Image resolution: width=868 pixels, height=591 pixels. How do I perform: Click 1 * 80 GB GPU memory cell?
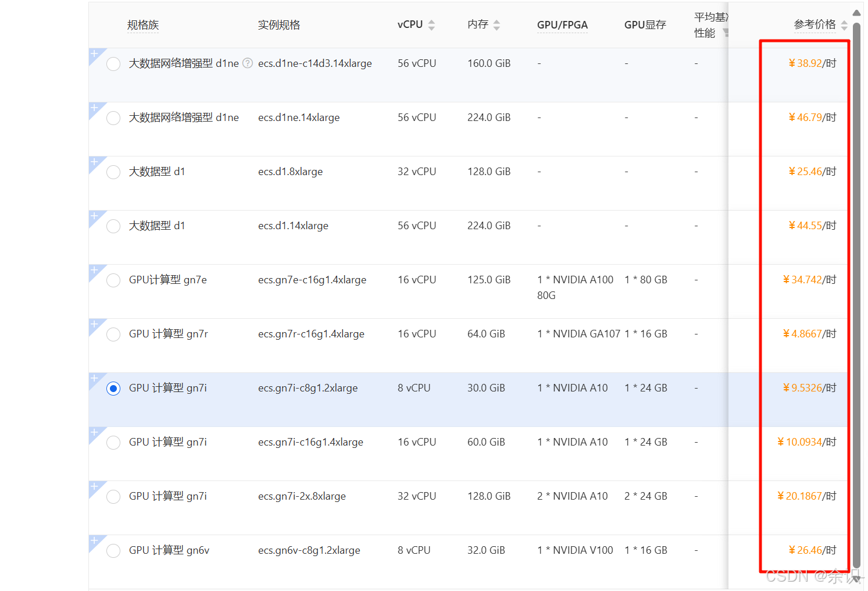pos(646,280)
